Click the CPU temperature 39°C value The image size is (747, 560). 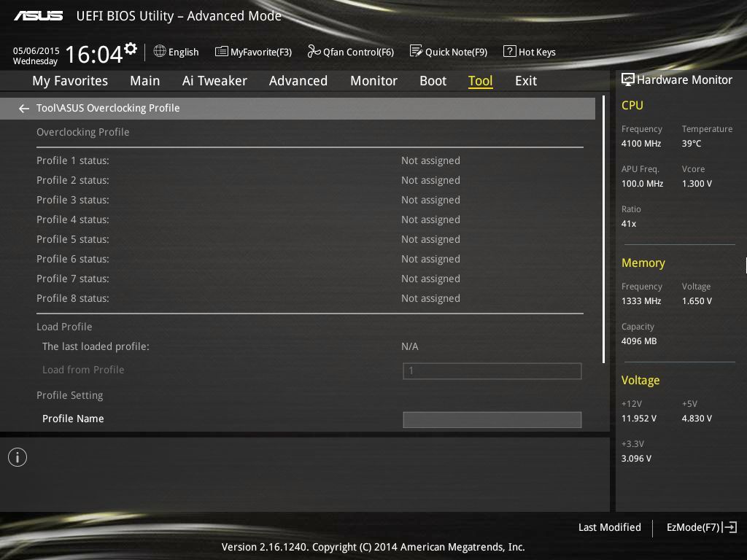coord(692,144)
